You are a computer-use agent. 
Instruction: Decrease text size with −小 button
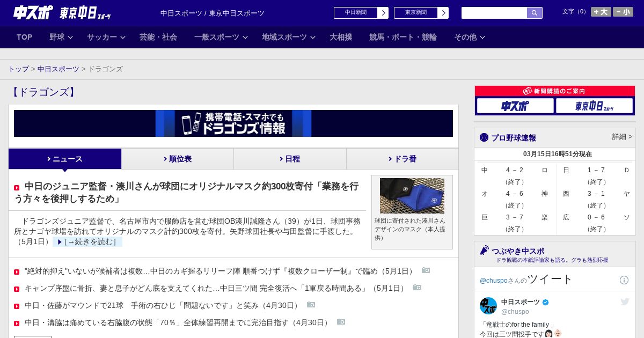(x=623, y=12)
